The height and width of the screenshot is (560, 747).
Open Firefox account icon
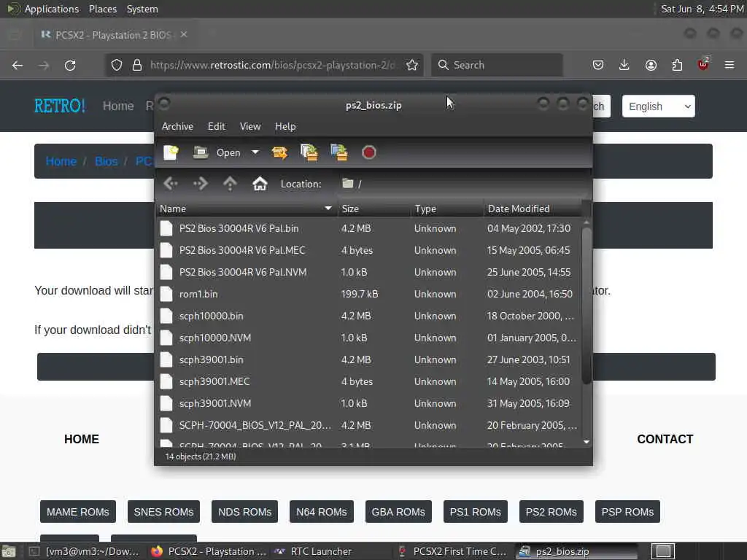click(x=651, y=65)
